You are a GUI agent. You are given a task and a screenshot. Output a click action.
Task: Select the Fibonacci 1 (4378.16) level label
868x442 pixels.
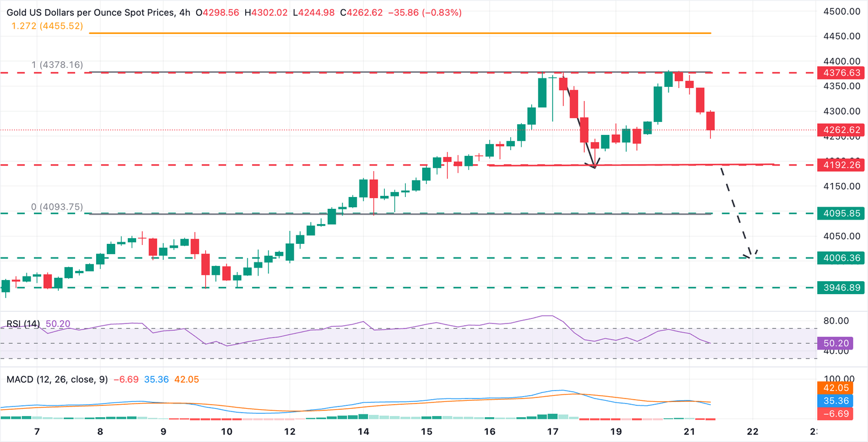pyautogui.click(x=58, y=65)
